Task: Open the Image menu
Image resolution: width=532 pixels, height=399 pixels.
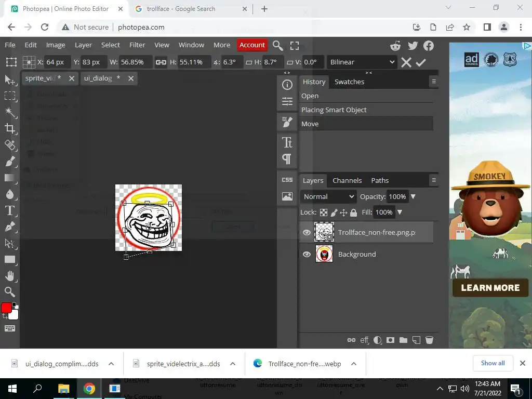Action: (56, 45)
